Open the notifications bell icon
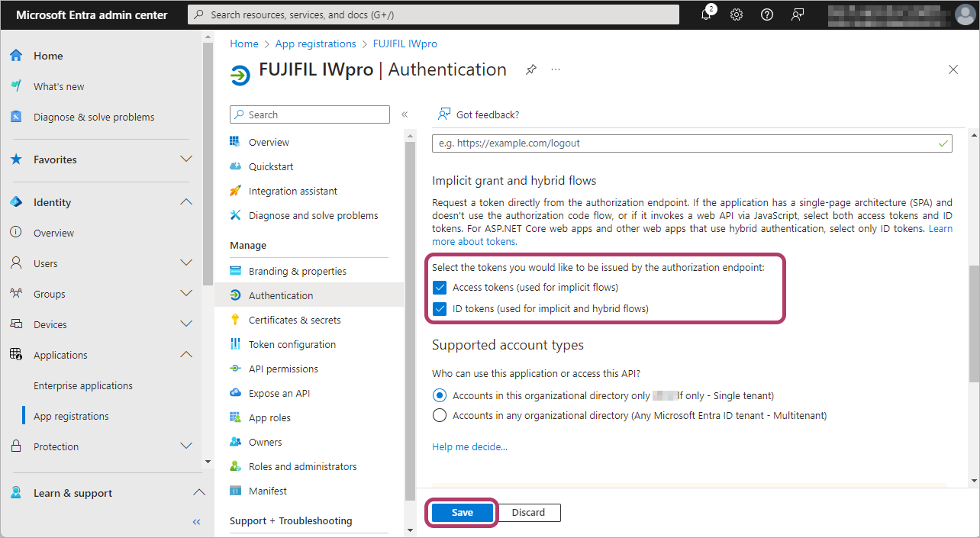The image size is (980, 538). click(706, 14)
